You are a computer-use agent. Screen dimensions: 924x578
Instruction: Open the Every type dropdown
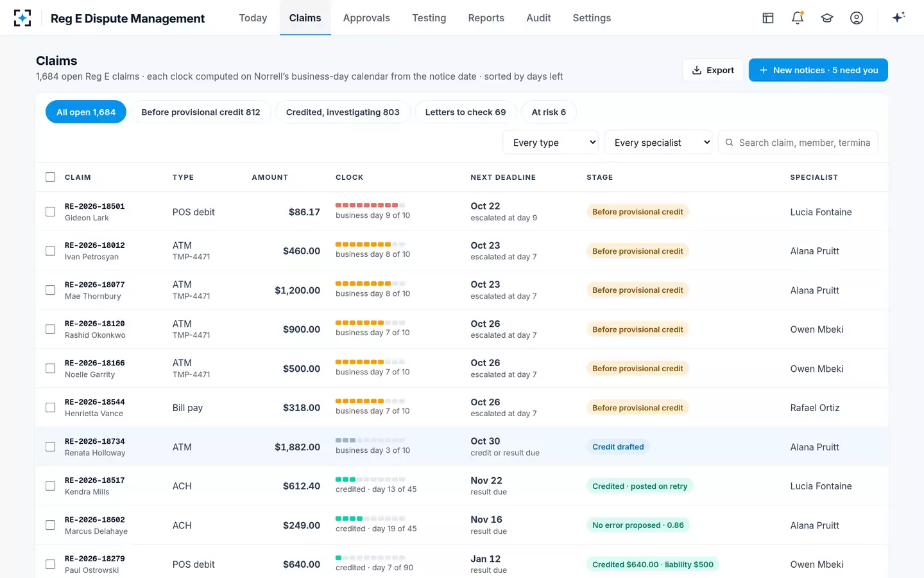click(551, 143)
